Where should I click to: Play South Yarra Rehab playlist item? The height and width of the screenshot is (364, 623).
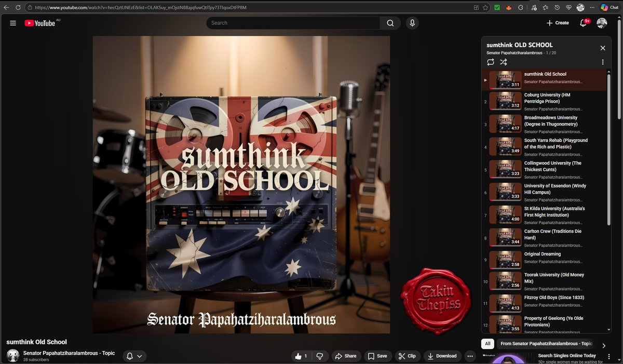[x=544, y=147]
